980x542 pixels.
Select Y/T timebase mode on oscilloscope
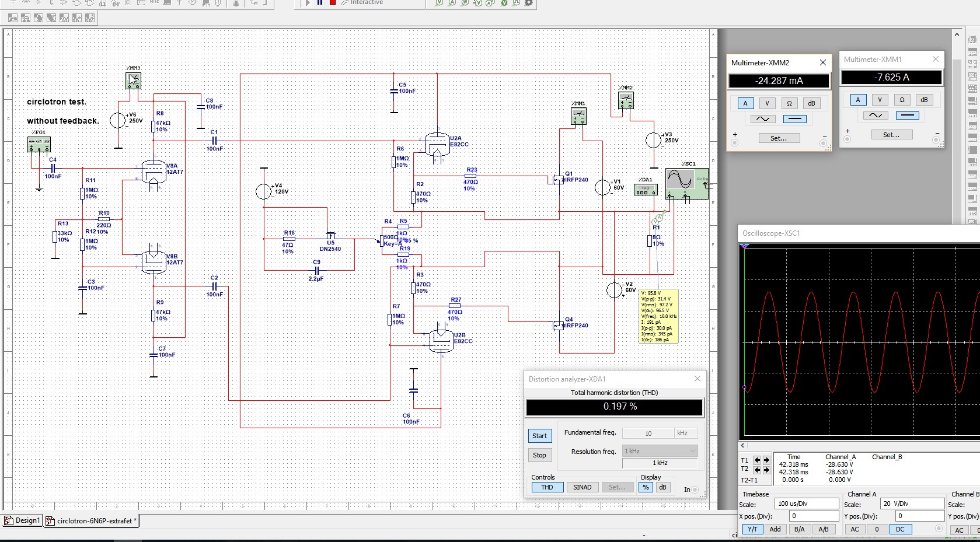click(752, 529)
